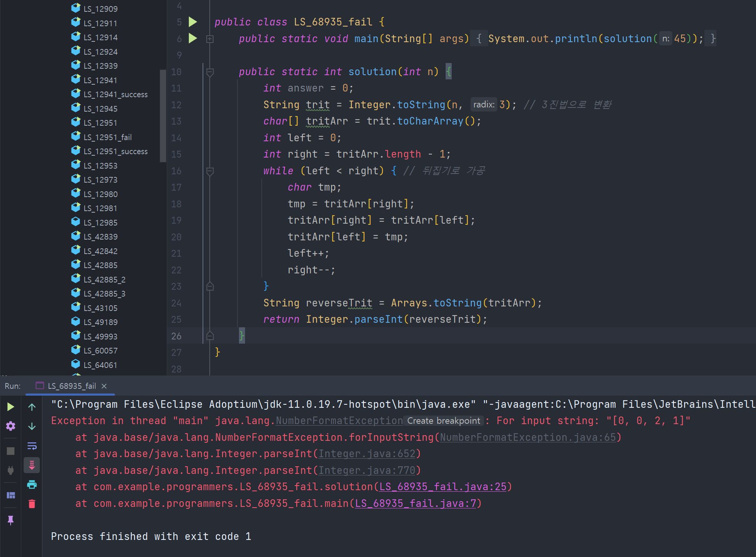
Task: Open LS_68935_fail.java:25 stack trace link
Action: coord(443,487)
